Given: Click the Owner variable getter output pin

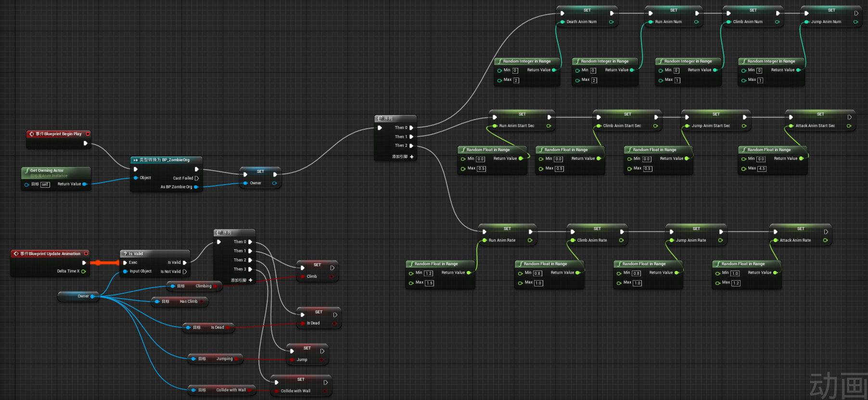Looking at the screenshot, I should [x=92, y=296].
